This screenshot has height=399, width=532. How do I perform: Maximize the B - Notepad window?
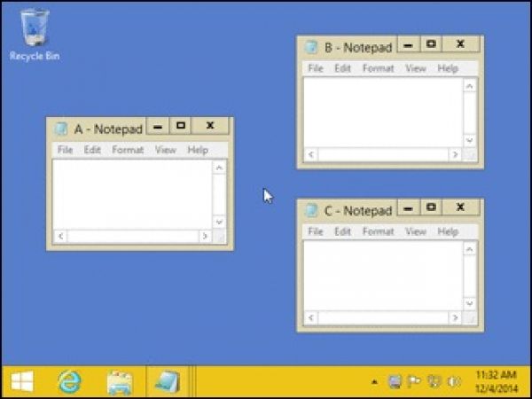click(x=430, y=43)
